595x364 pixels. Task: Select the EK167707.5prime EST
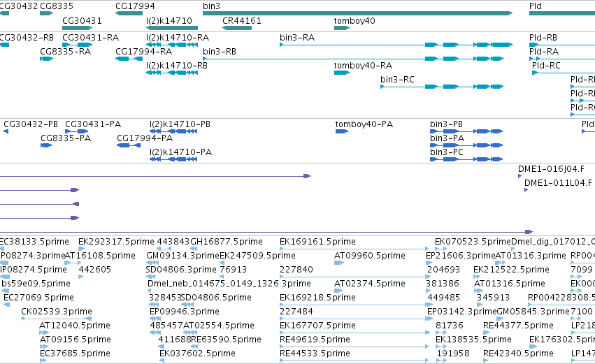(354, 333)
